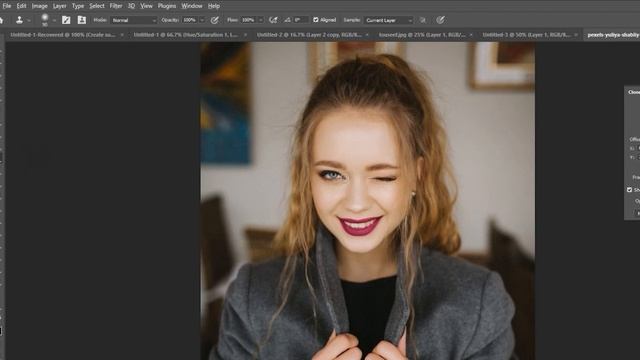
Task: Click the portrait photo on the canvas
Action: 367,201
